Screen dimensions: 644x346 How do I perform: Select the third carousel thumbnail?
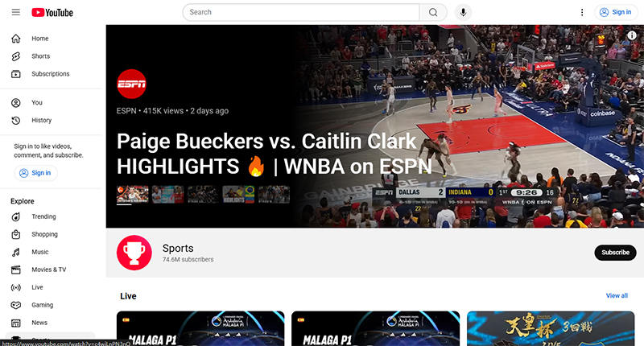203,195
